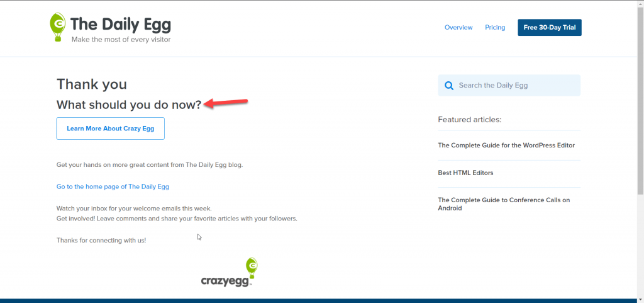Viewport: 644px width, 303px height.
Task: Click Make the most of every visitor tagline
Action: coord(121,40)
